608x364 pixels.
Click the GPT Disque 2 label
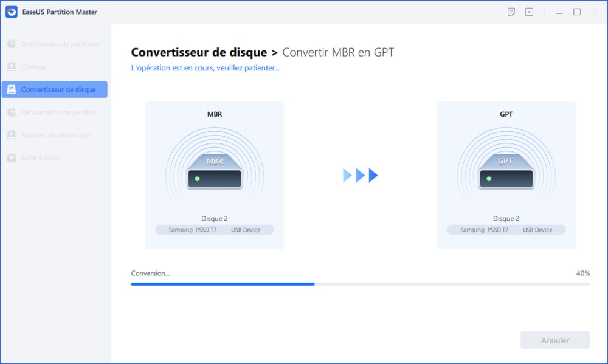point(506,219)
